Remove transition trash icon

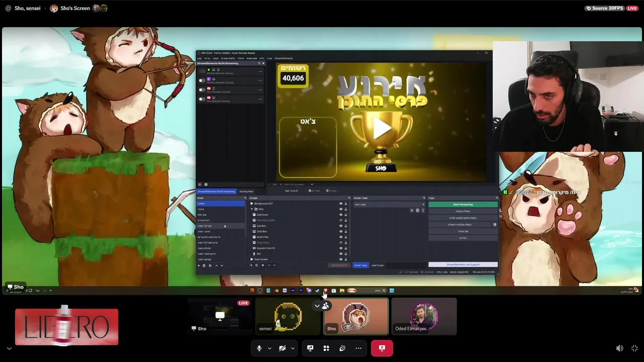click(x=418, y=211)
